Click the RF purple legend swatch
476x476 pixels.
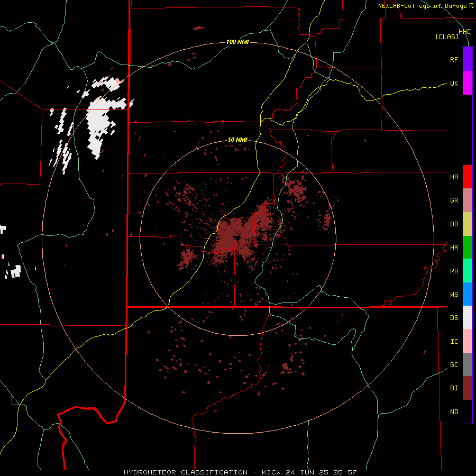pyautogui.click(x=467, y=59)
